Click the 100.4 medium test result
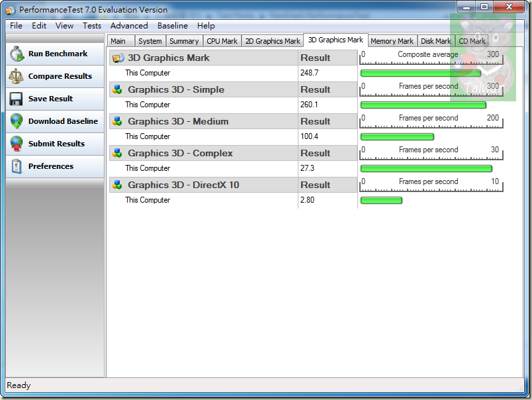 pyautogui.click(x=310, y=136)
